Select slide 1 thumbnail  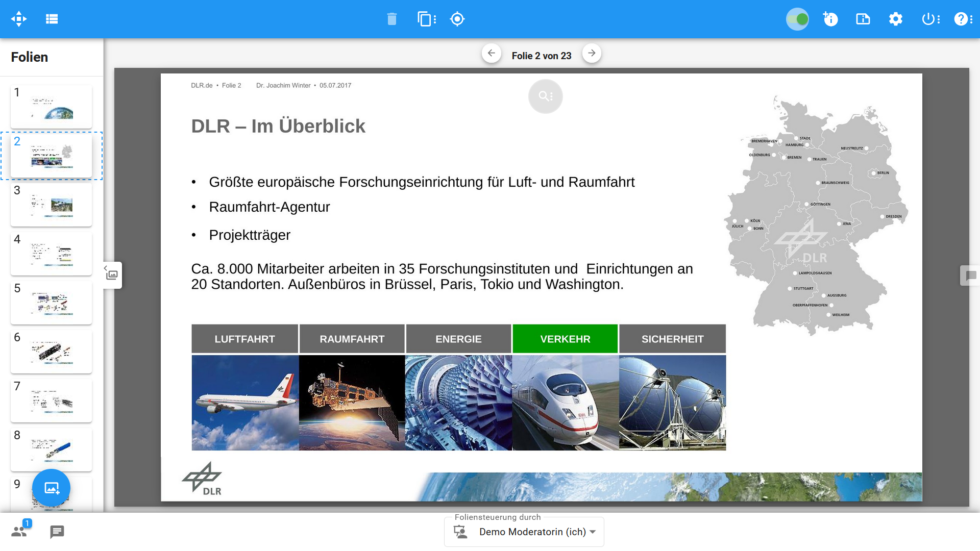51,107
